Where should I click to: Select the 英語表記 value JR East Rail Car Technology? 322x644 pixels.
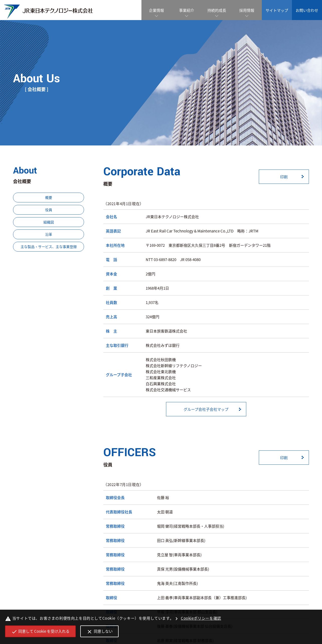[202, 231]
